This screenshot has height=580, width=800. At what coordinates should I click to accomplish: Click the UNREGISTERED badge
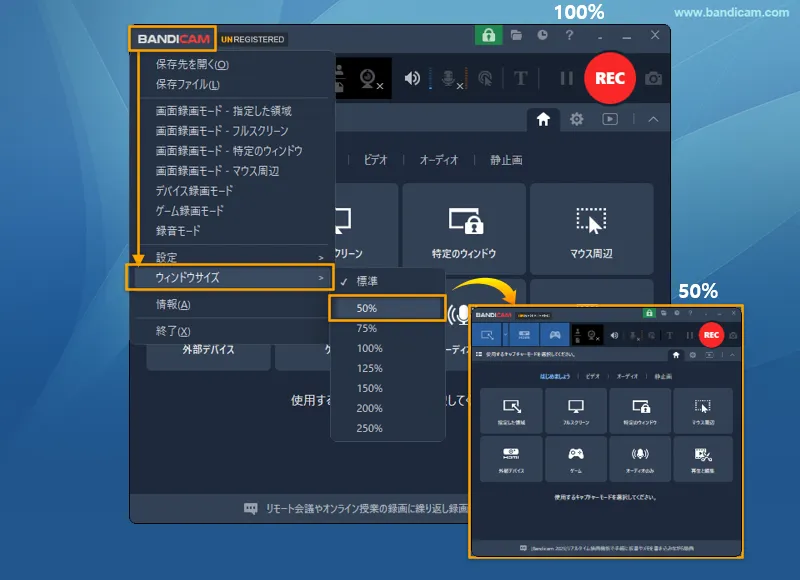click(253, 39)
